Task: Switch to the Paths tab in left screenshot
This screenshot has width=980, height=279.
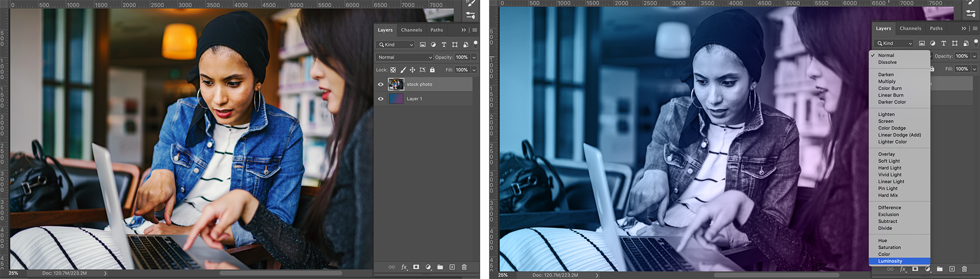Action: coord(437,30)
